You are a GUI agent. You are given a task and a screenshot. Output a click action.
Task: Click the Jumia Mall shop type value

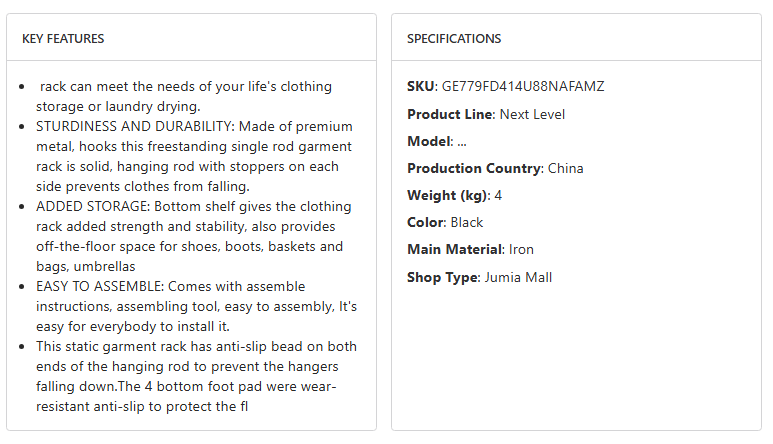click(518, 277)
